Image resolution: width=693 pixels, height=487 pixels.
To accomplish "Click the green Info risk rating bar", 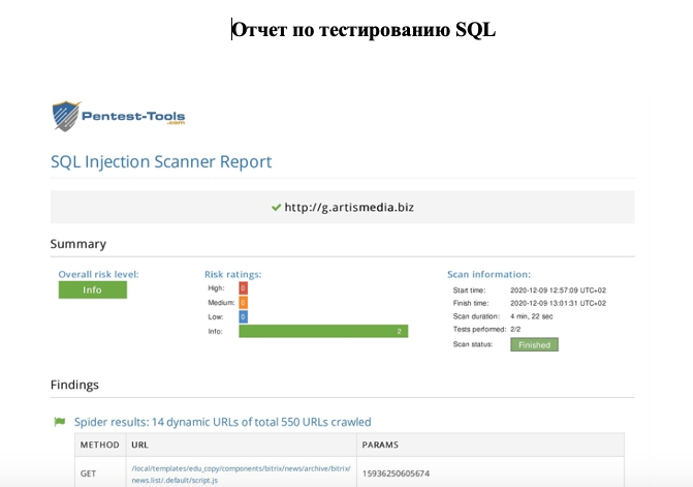I will [322, 331].
